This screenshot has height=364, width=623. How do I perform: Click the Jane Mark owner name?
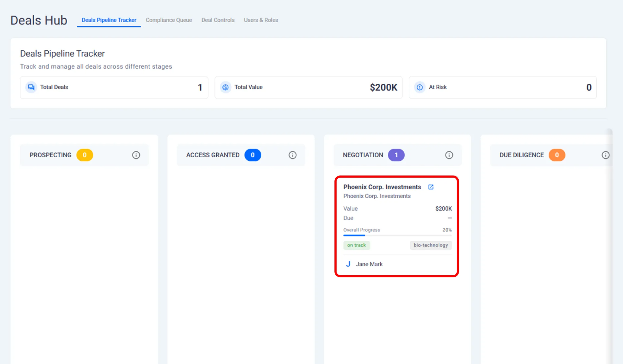click(x=369, y=264)
